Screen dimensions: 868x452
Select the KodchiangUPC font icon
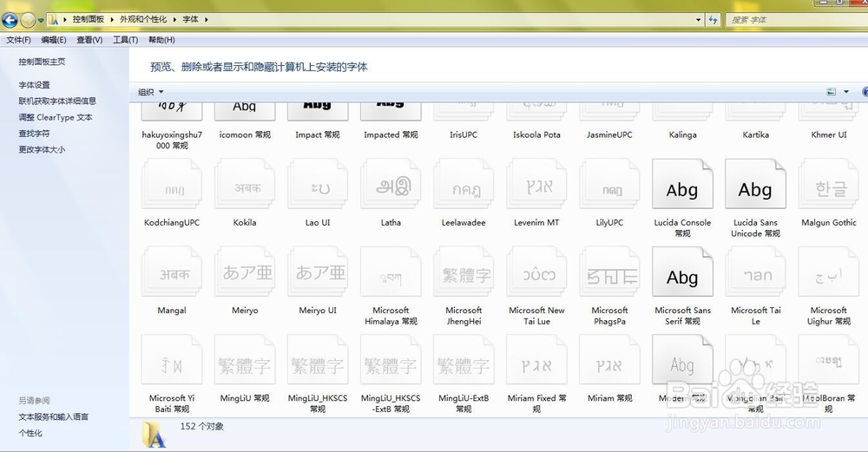point(172,184)
